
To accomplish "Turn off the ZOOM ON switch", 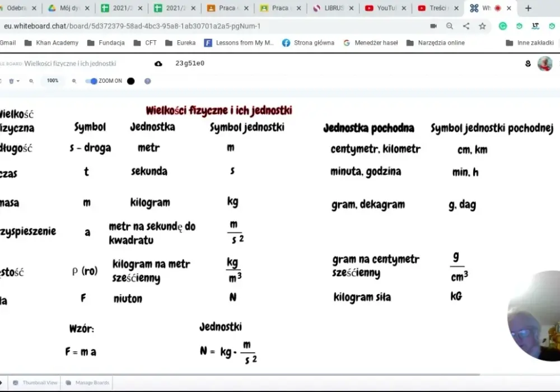I will point(91,81).
